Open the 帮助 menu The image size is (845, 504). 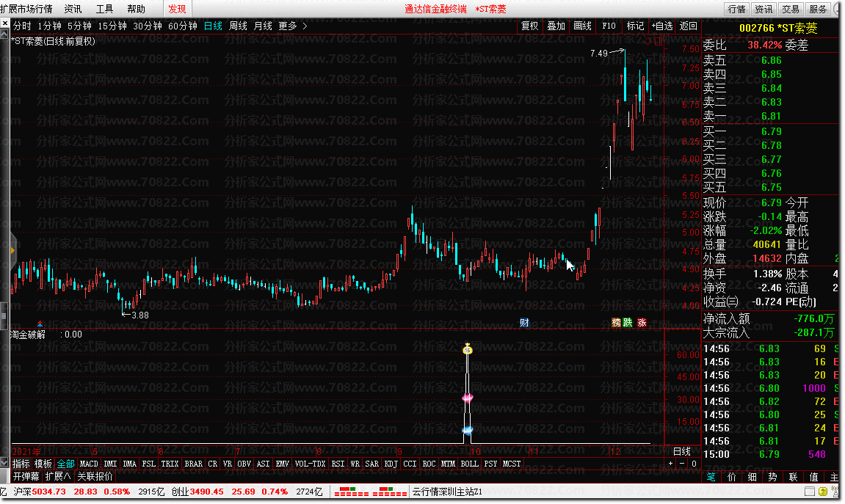[137, 9]
